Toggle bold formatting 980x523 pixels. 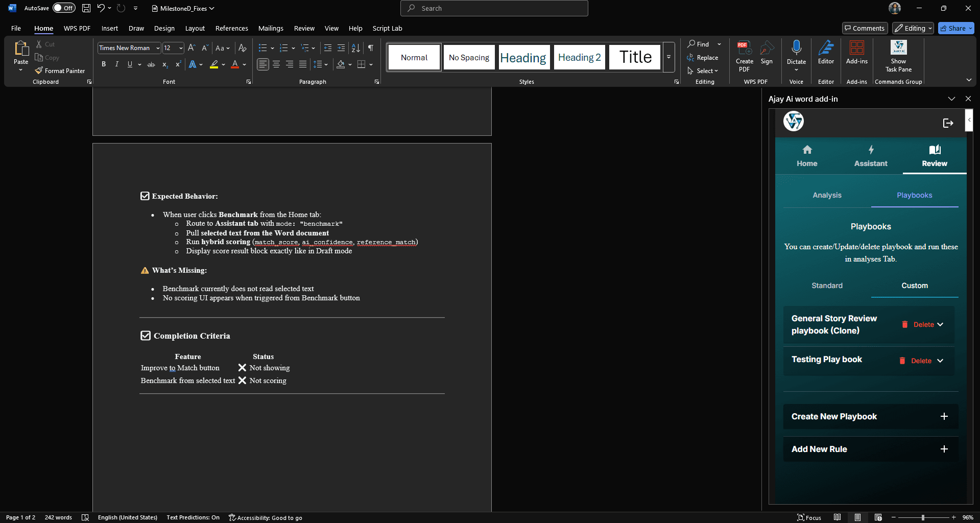[104, 64]
